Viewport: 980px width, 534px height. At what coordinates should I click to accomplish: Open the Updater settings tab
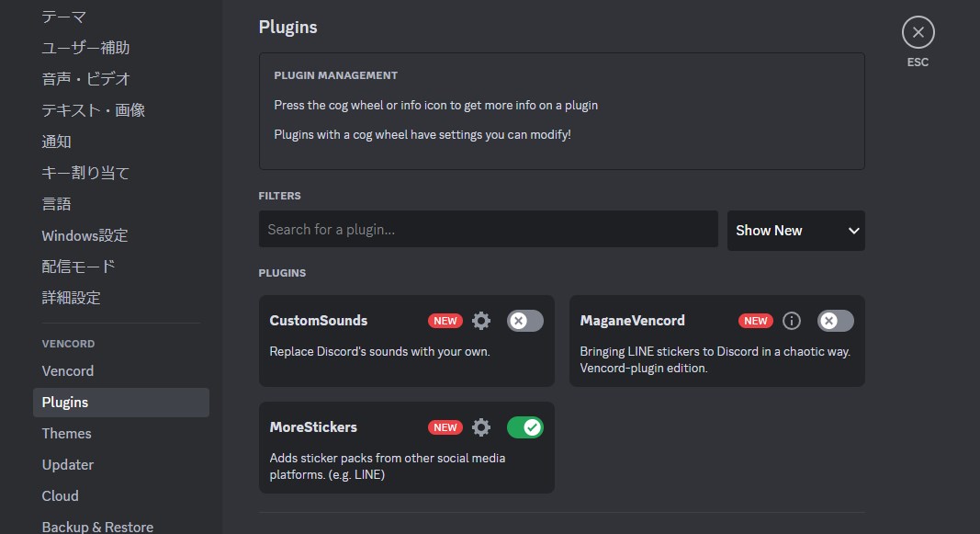[x=68, y=465]
